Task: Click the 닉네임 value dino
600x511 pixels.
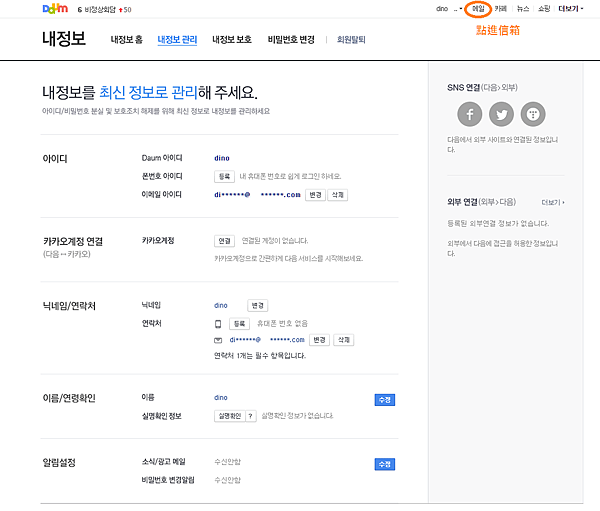Action: [221, 305]
